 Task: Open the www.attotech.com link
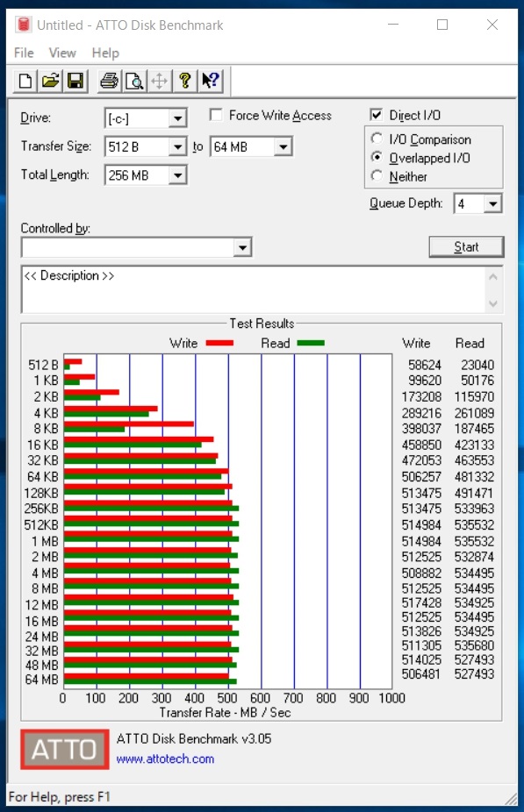tap(165, 759)
